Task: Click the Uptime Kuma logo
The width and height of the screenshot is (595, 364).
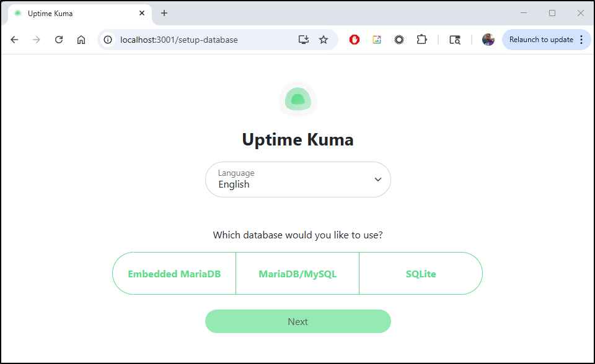Action: 298,99
